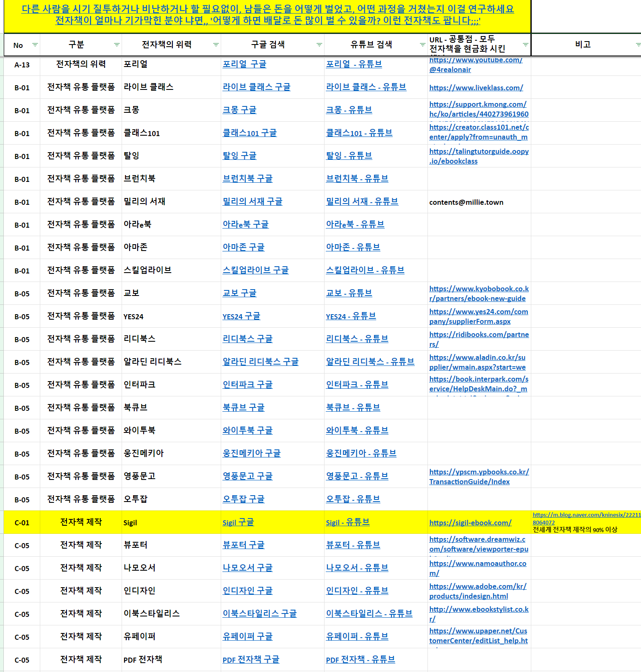Open the 웅진메키아 구글 link
This screenshot has height=672, width=641.
(x=252, y=453)
